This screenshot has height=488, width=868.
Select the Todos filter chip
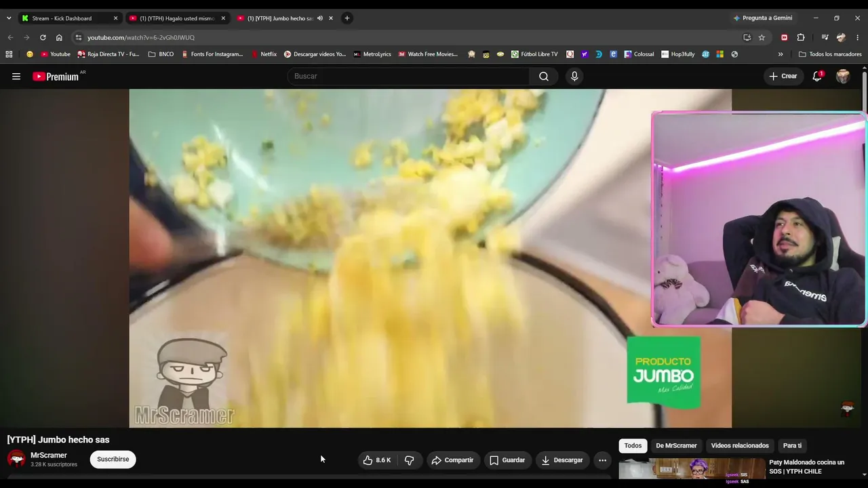pyautogui.click(x=633, y=446)
